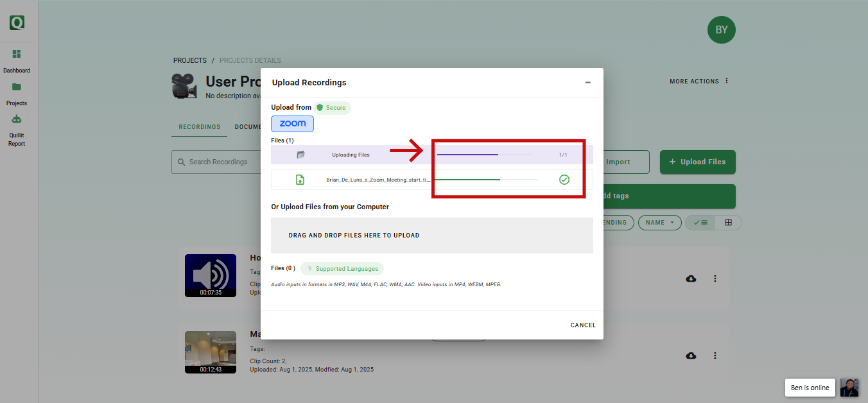The height and width of the screenshot is (403, 868).
Task: Go to Projects breadcrumb link
Action: [x=189, y=60]
